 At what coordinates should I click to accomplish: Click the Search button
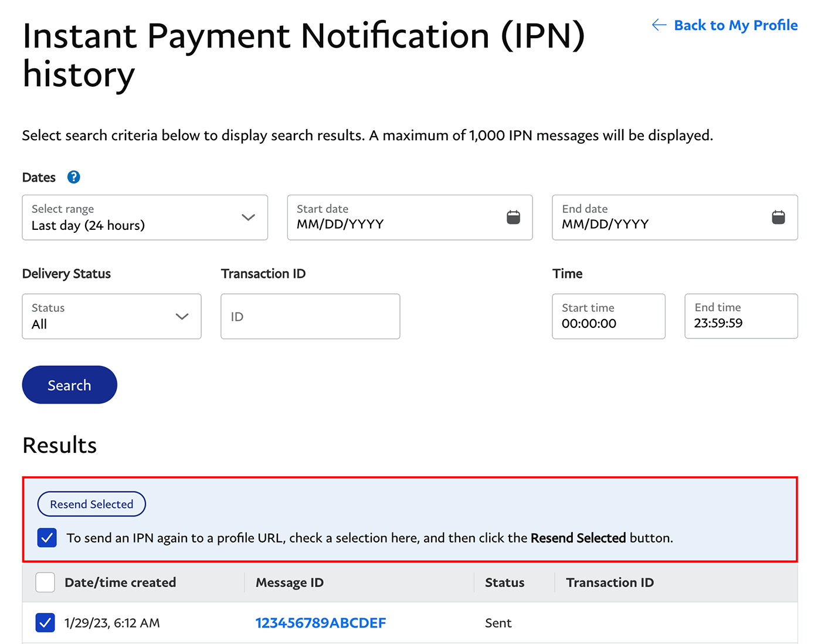69,385
